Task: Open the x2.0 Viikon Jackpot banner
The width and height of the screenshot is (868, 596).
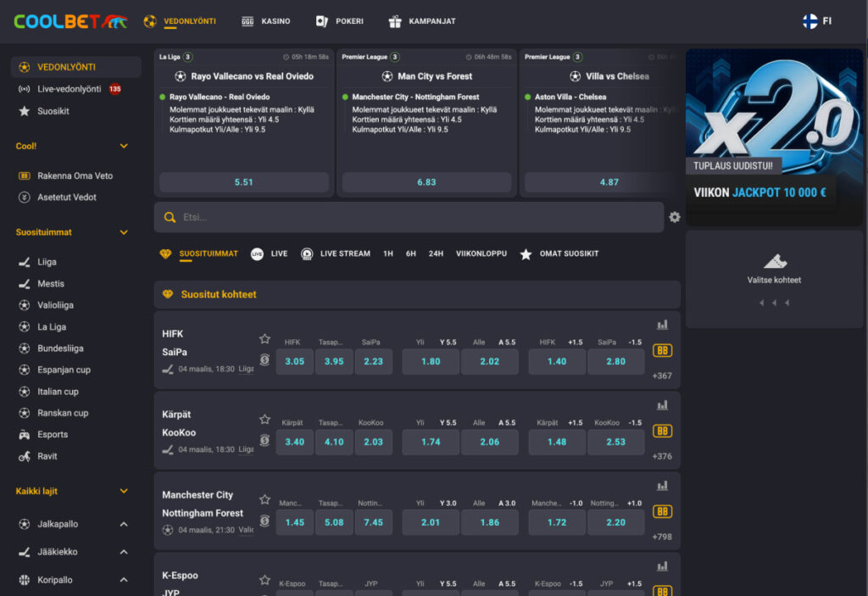Action: click(x=774, y=136)
